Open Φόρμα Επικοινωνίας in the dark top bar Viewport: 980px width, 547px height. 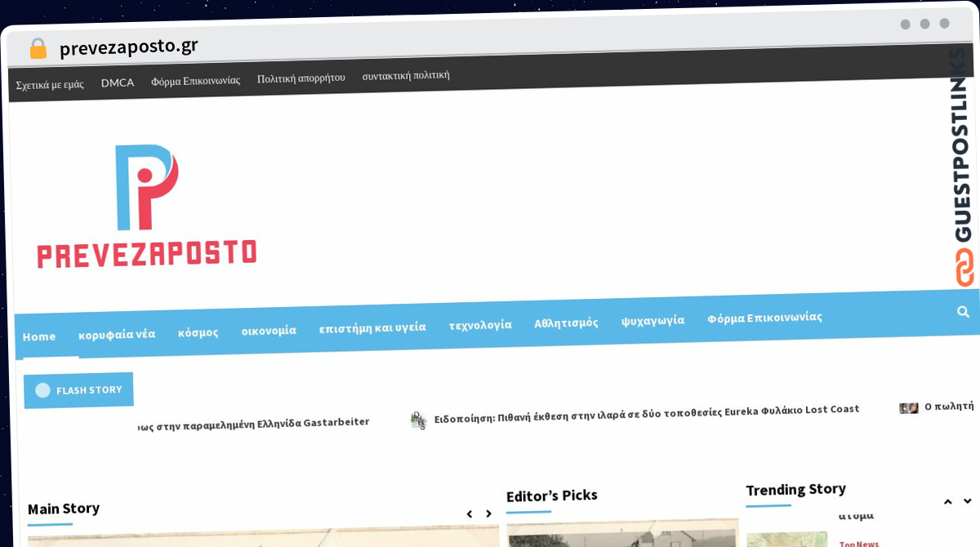tap(195, 80)
